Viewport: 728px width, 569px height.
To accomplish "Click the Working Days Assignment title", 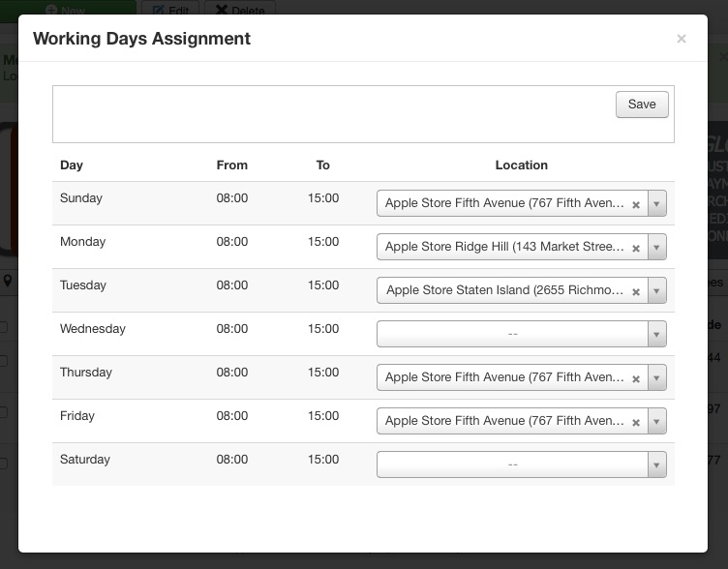I will coord(141,39).
